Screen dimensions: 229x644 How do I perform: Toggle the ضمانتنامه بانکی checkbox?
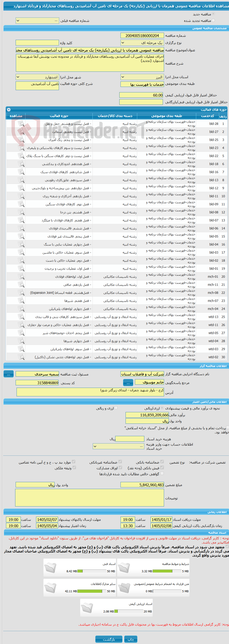(162, 462)
